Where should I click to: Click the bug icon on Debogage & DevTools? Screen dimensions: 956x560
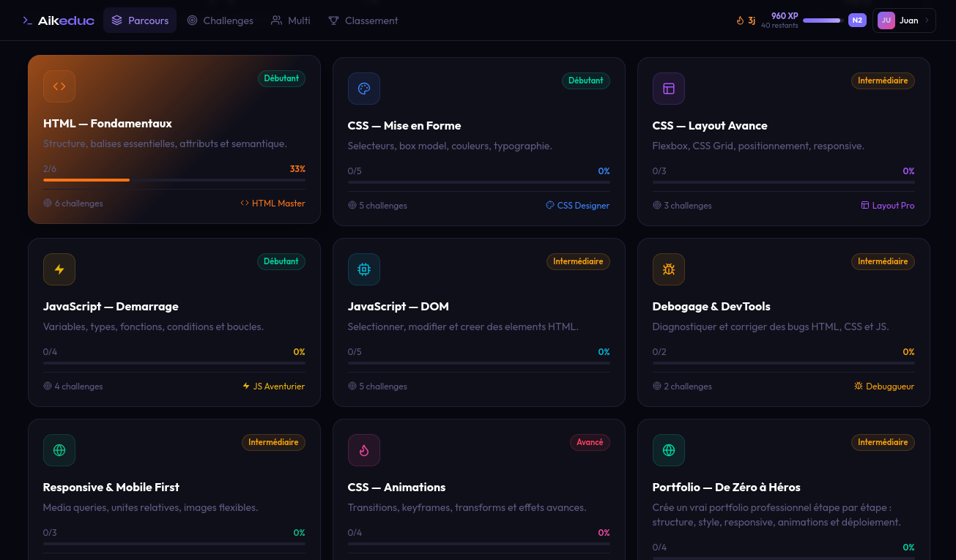tap(669, 269)
